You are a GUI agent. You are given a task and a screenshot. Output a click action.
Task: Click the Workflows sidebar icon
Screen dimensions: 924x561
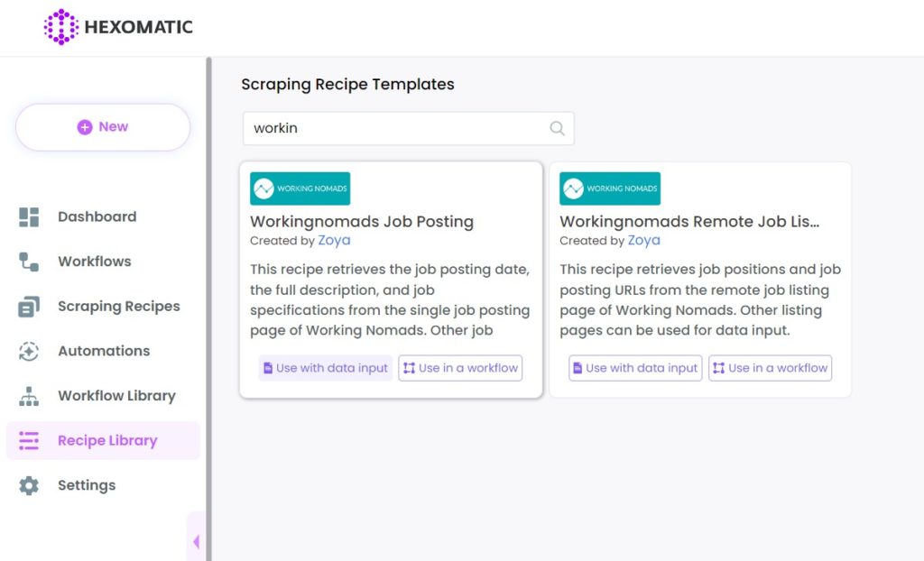pos(29,262)
